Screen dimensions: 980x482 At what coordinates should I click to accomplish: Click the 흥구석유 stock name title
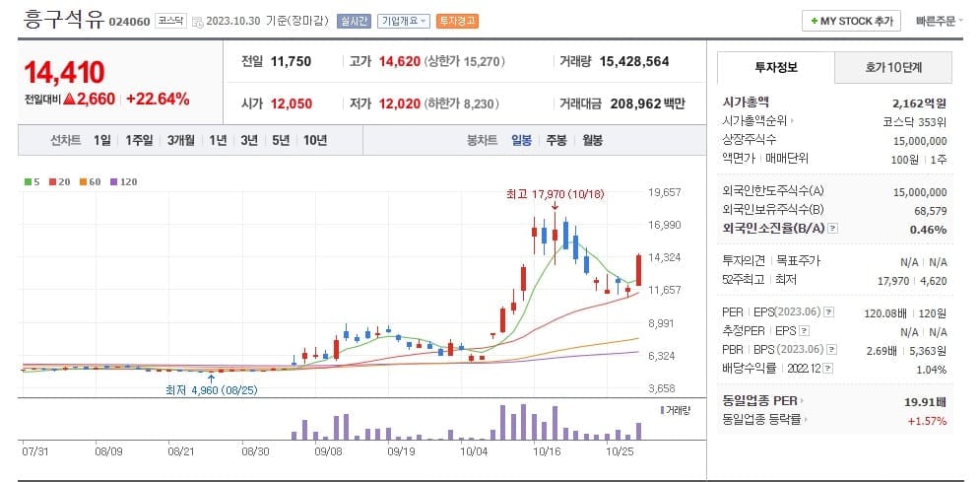click(x=64, y=19)
